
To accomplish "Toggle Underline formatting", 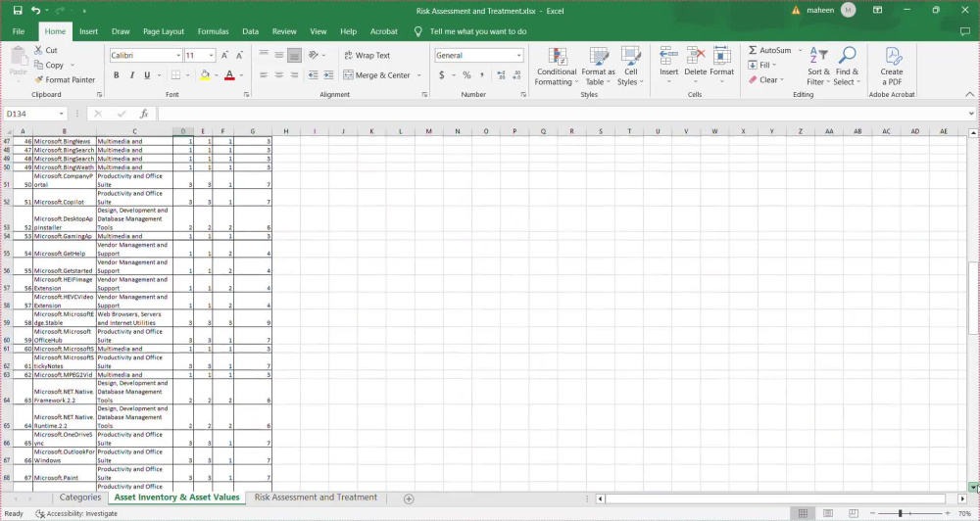I will (147, 75).
